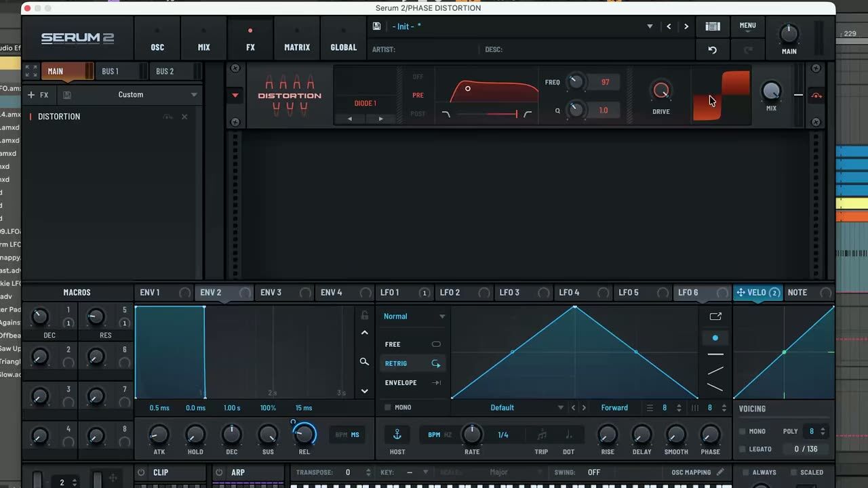Add a new effect with + FX
868x488 pixels.
(38, 95)
